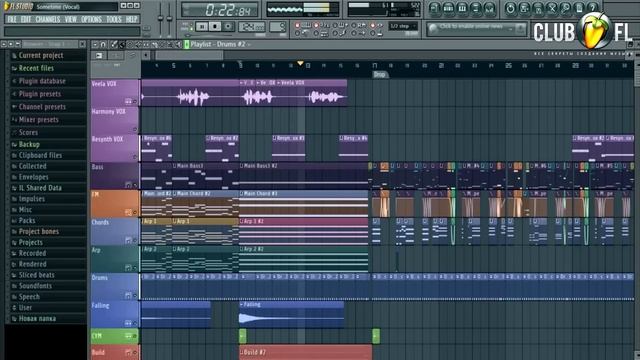This screenshot has height=360, width=640.
Task: Mute the Bass track
Action: (x=135, y=185)
